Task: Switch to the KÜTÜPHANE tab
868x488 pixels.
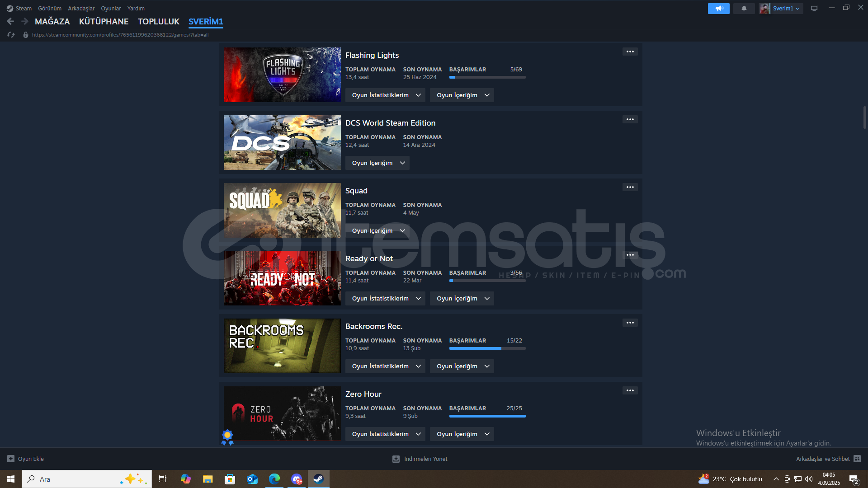Action: [104, 21]
